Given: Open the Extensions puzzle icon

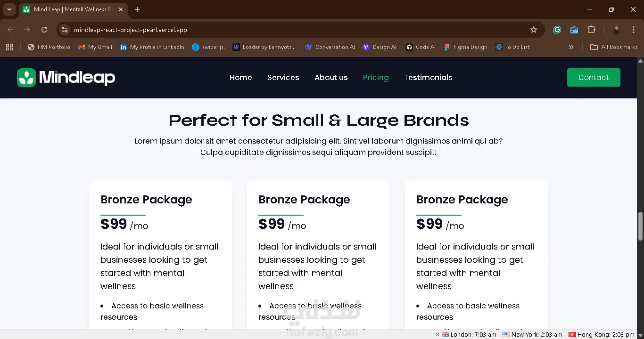Looking at the screenshot, I should (x=592, y=30).
